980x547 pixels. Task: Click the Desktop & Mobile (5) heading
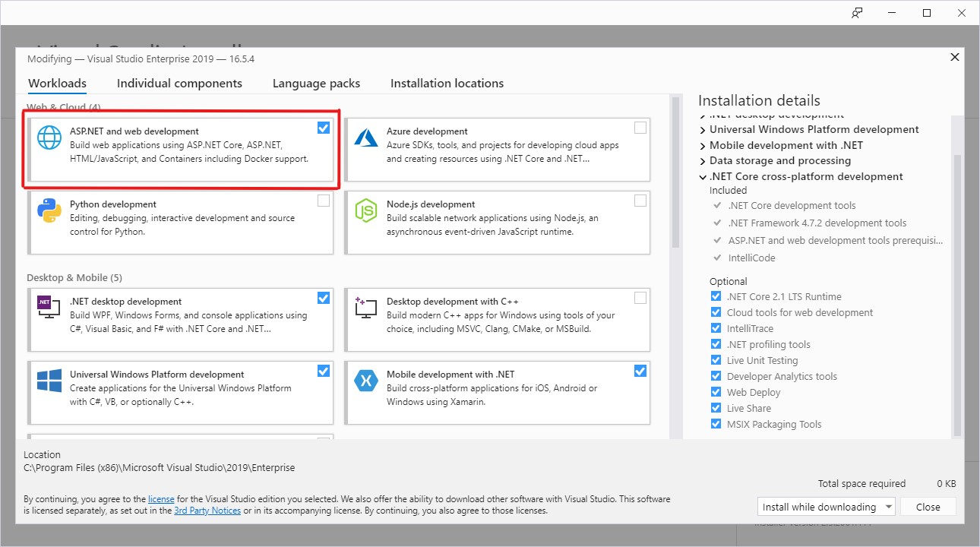click(74, 277)
